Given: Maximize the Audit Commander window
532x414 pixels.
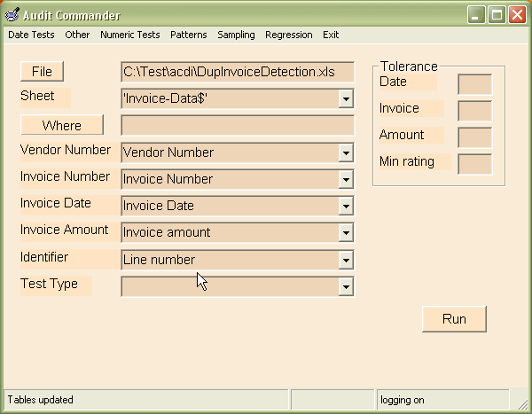Looking at the screenshot, I should pos(497,14).
